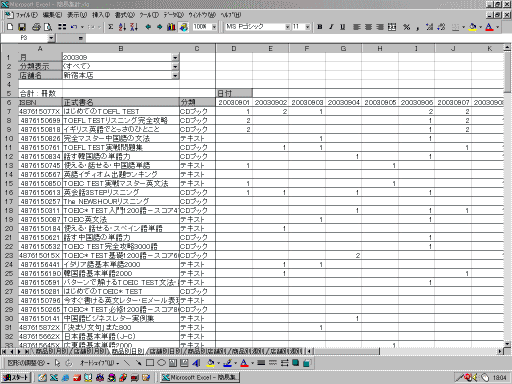512x384 pixels.
Task: Open the 月 field dropdown showing 200309
Action: pyautogui.click(x=175, y=57)
